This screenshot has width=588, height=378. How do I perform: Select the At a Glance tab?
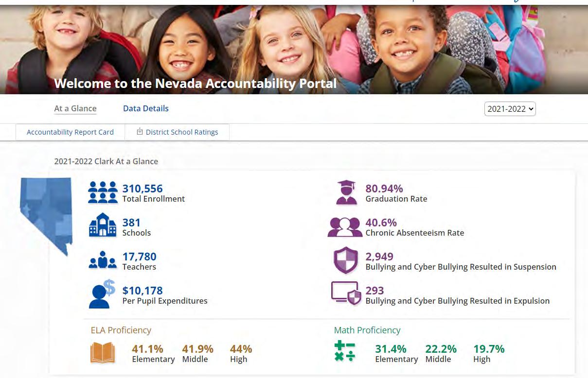pyautogui.click(x=75, y=108)
